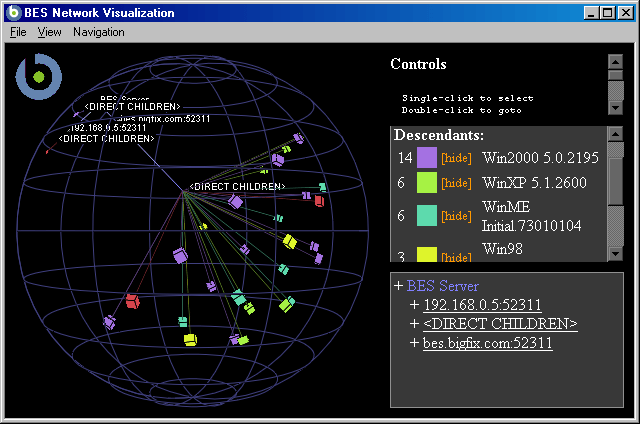Minimize the BES Network Visualization window
The height and width of the screenshot is (424, 640).
click(591, 13)
